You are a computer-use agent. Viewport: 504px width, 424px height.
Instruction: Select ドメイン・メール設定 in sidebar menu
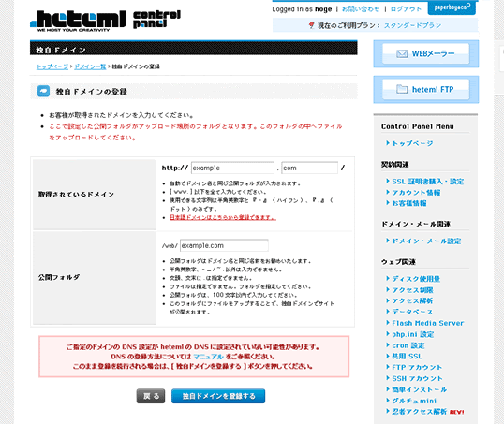[426, 241]
